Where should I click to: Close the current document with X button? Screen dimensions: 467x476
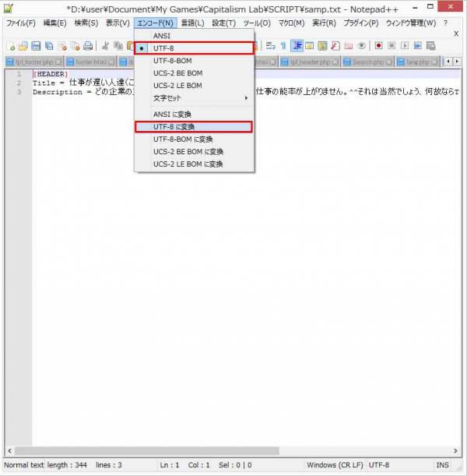(456, 33)
